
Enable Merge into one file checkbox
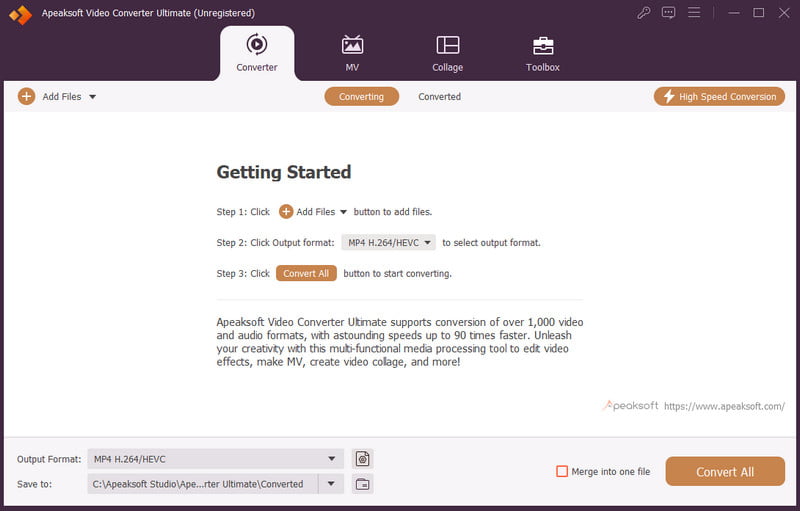[562, 471]
